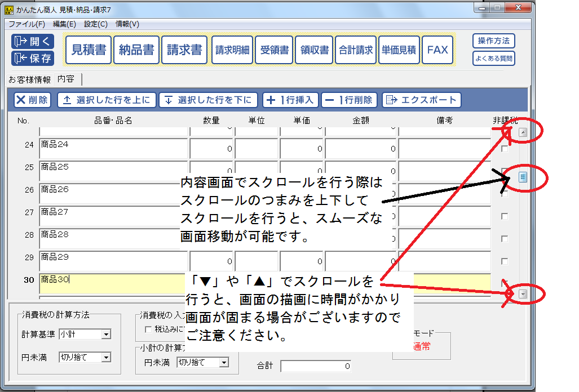Choose the 領収書 document button

point(314,50)
